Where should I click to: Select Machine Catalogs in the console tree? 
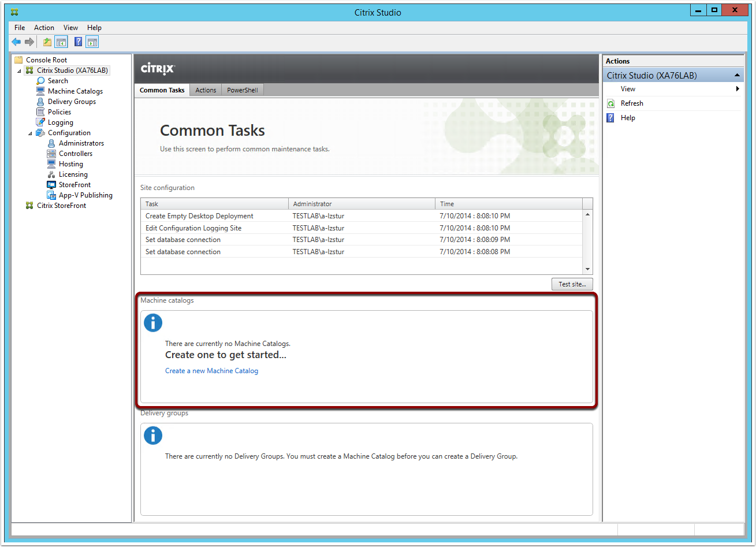75,91
